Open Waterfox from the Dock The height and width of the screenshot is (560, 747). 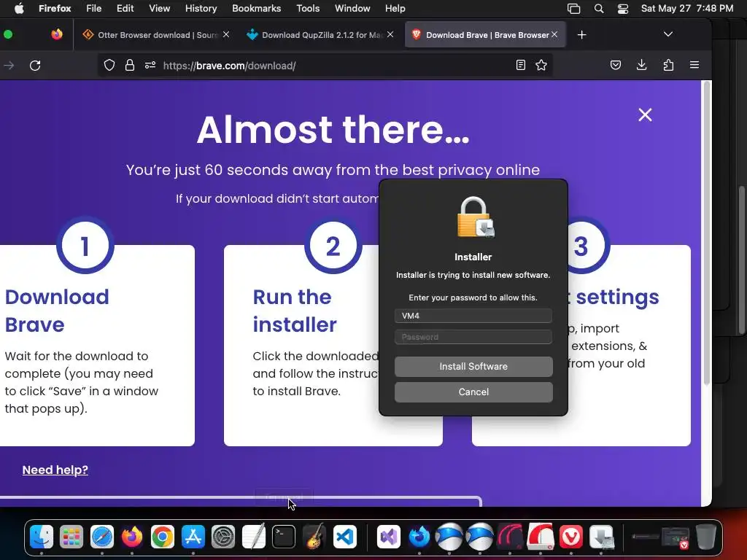pos(419,537)
